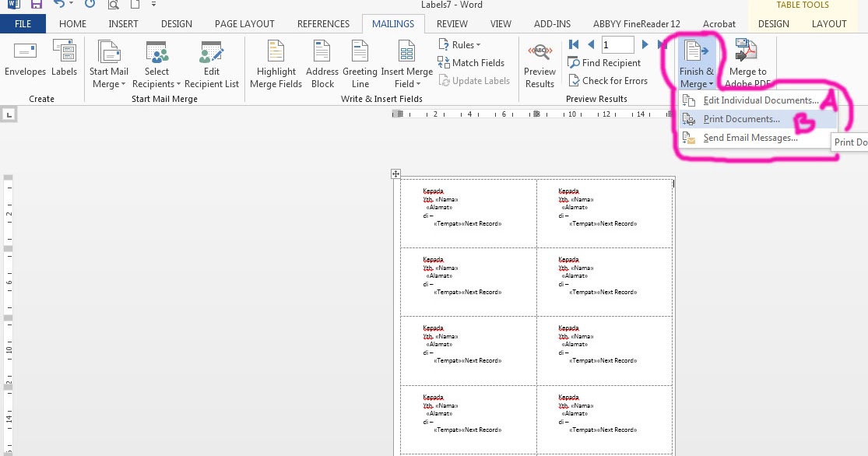Click the Address Block icon
This screenshot has height=456, width=868.
click(x=322, y=65)
